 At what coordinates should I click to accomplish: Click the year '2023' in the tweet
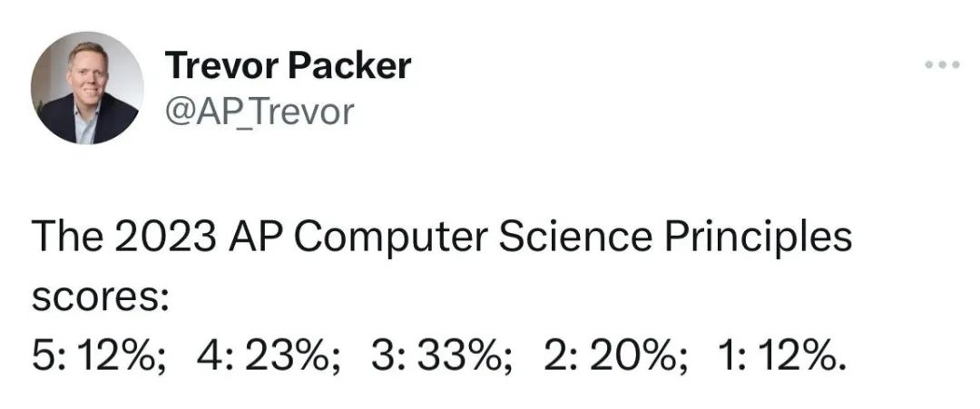click(166, 238)
